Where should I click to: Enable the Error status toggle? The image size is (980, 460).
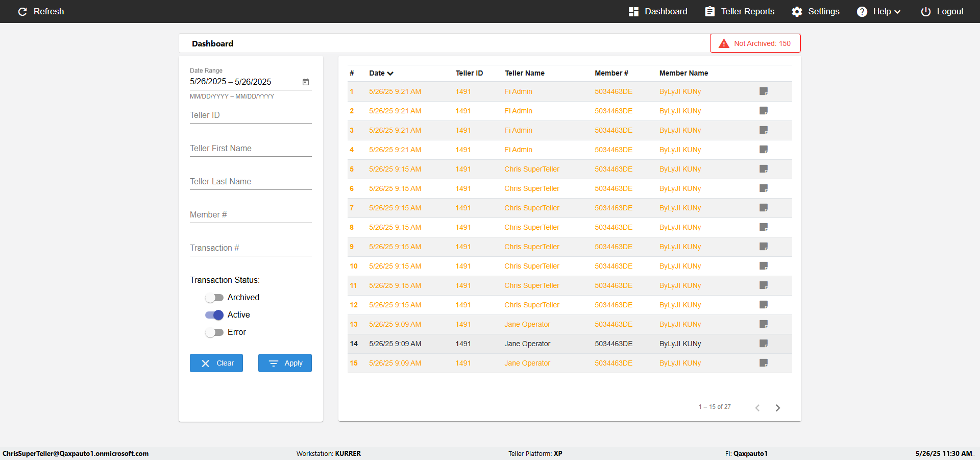coord(214,332)
